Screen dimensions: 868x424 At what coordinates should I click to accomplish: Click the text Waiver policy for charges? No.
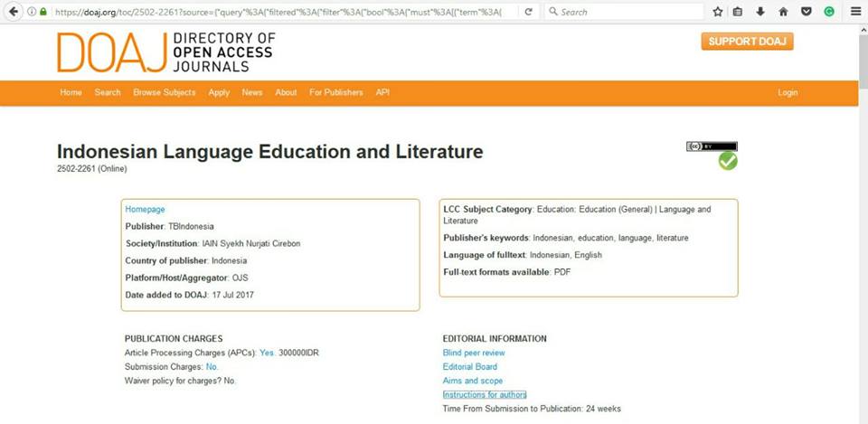(181, 381)
